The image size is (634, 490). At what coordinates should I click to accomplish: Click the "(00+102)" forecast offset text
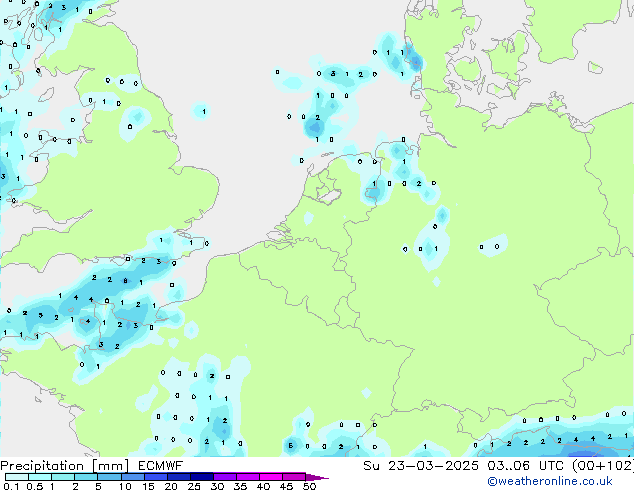[x=603, y=466]
